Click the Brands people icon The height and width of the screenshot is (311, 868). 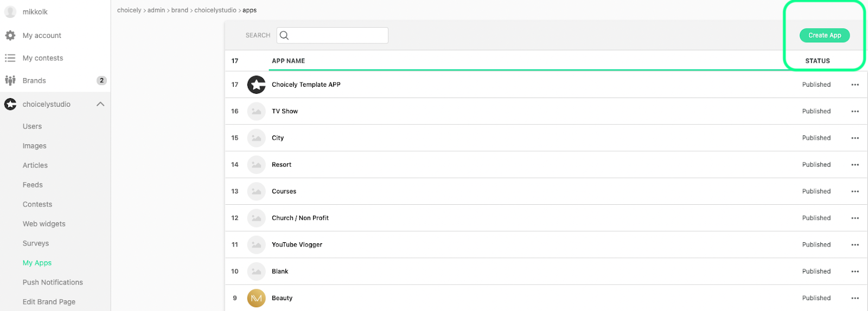click(x=10, y=80)
